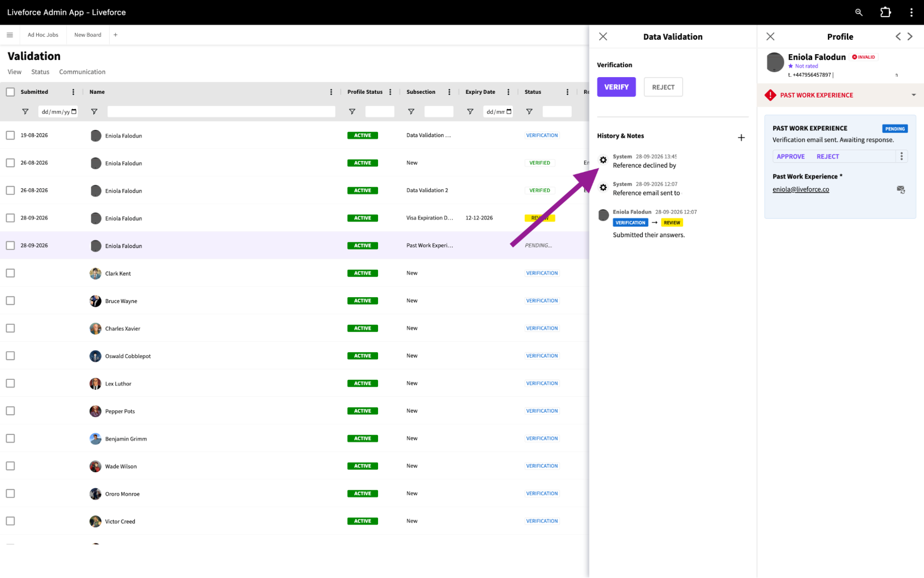Open Expiry Date column options menu
The width and height of the screenshot is (924, 578).
tap(508, 92)
